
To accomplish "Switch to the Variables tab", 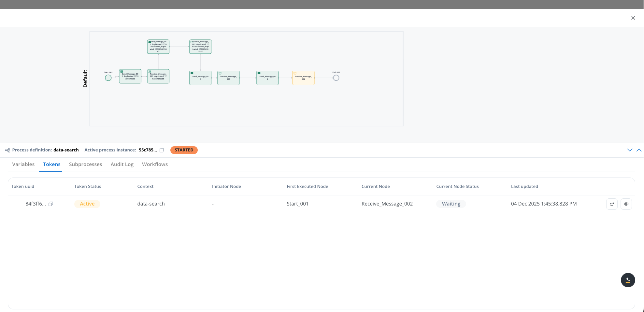I will 23,164.
